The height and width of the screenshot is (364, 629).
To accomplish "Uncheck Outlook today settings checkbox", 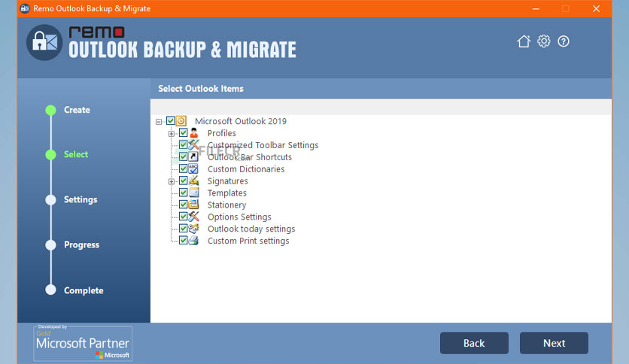I will [x=183, y=229].
